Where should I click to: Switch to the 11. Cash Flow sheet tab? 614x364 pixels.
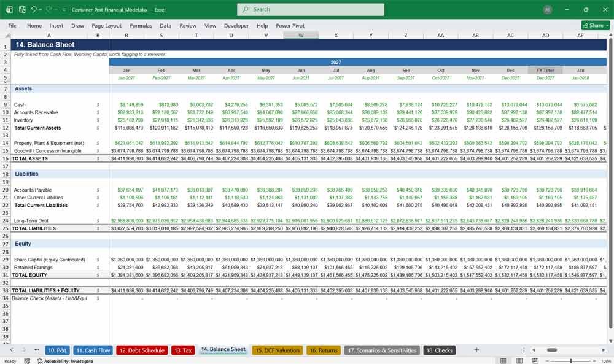pos(93,350)
